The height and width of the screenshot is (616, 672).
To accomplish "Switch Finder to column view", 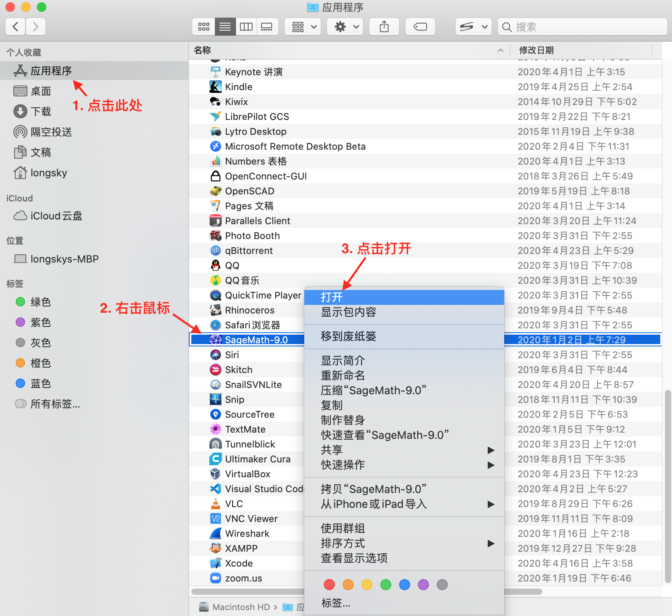I will pos(246,27).
